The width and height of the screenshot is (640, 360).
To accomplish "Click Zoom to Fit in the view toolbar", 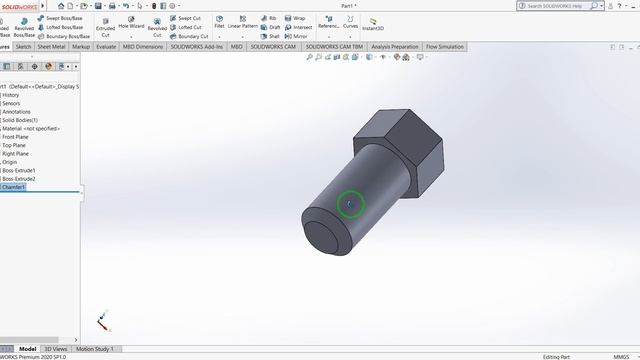I will [x=309, y=57].
